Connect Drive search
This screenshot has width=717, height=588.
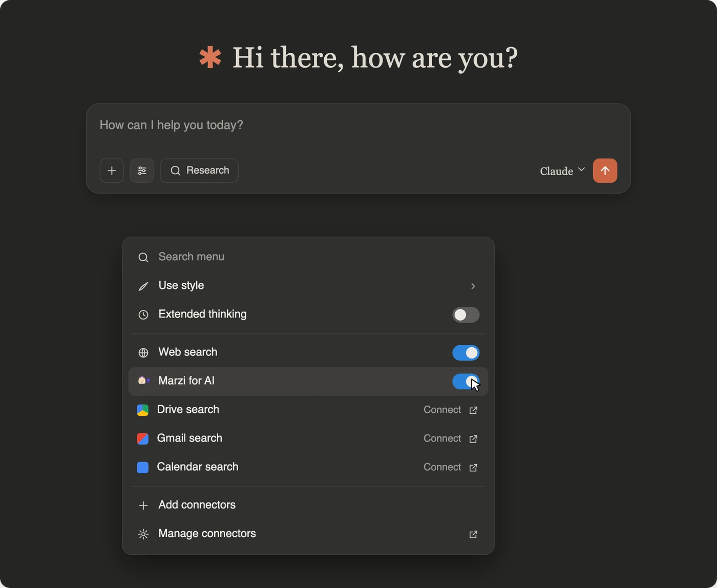click(442, 410)
